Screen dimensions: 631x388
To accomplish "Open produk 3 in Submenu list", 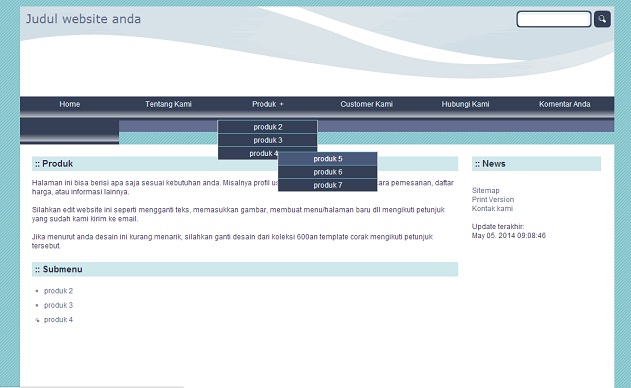I will pos(58,305).
